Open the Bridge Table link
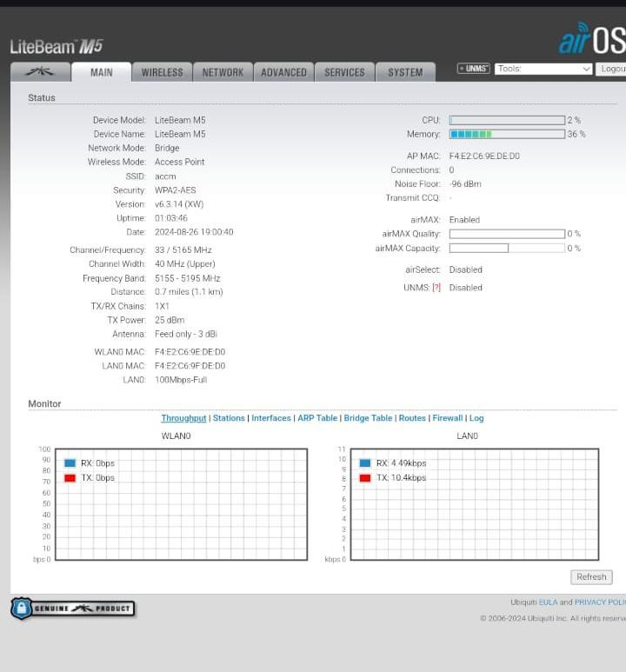The width and height of the screenshot is (626, 672). click(368, 418)
